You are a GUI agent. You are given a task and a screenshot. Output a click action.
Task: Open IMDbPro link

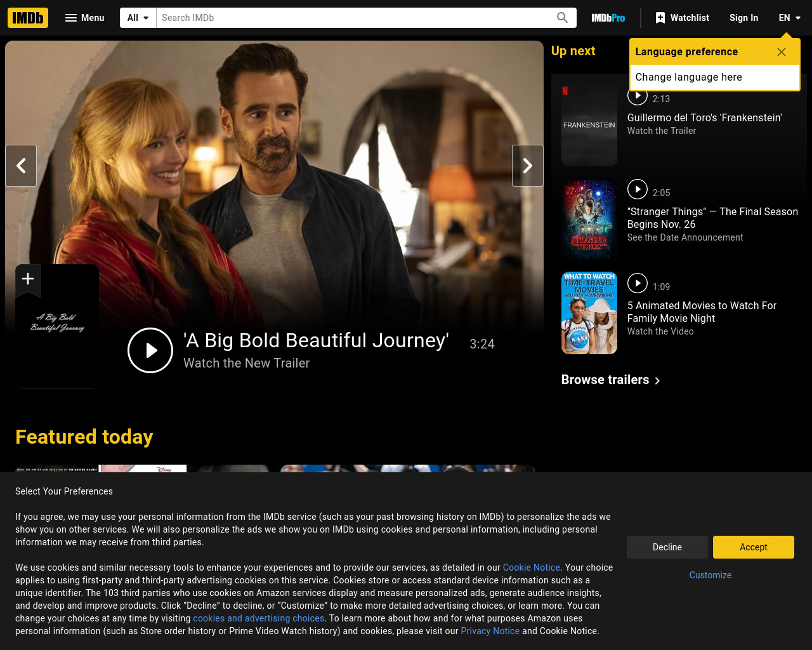pyautogui.click(x=608, y=18)
